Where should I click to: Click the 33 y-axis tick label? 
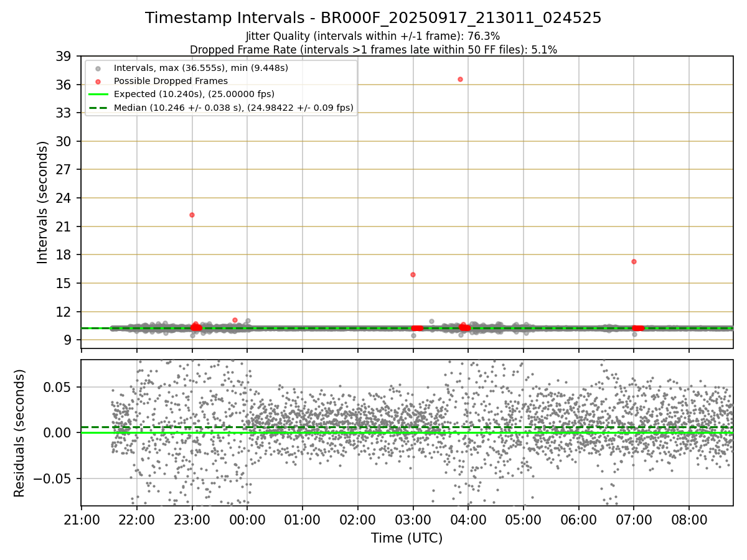coord(63,113)
